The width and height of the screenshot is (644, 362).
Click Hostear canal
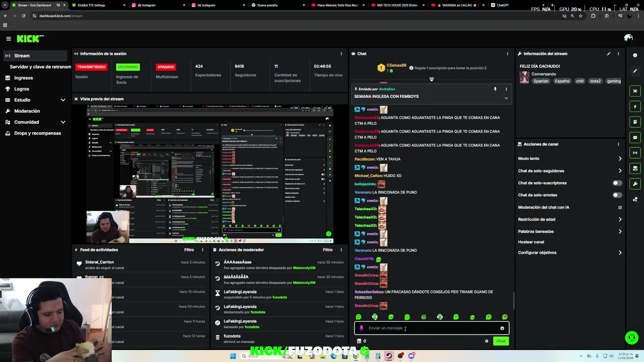531,242
